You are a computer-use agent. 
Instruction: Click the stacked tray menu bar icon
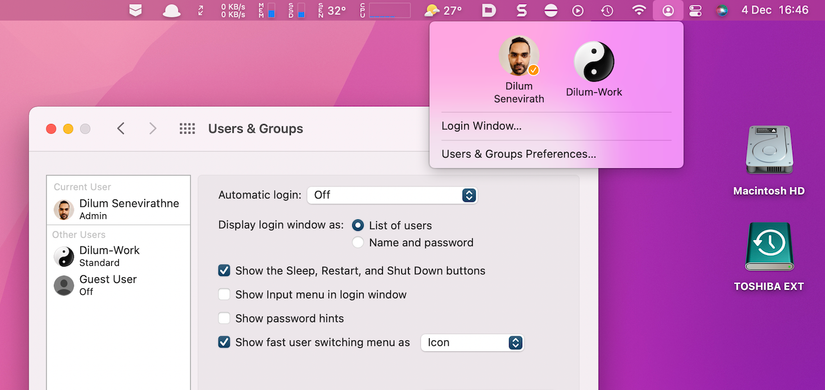click(136, 11)
